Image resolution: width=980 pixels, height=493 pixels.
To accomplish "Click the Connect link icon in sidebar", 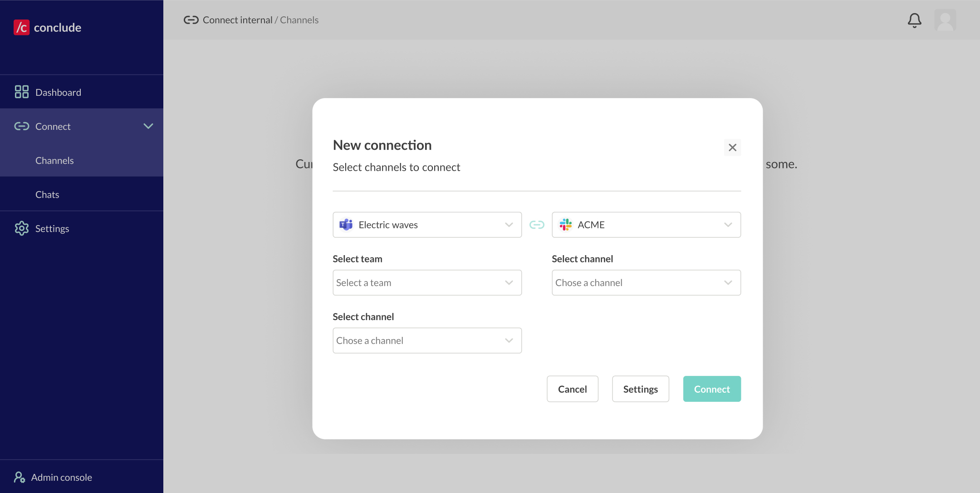I will (21, 126).
